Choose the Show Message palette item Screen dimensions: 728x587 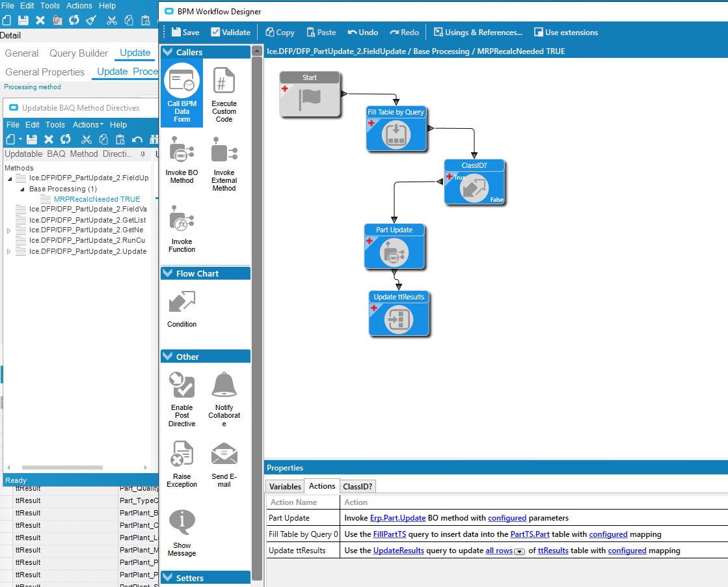pos(182,533)
